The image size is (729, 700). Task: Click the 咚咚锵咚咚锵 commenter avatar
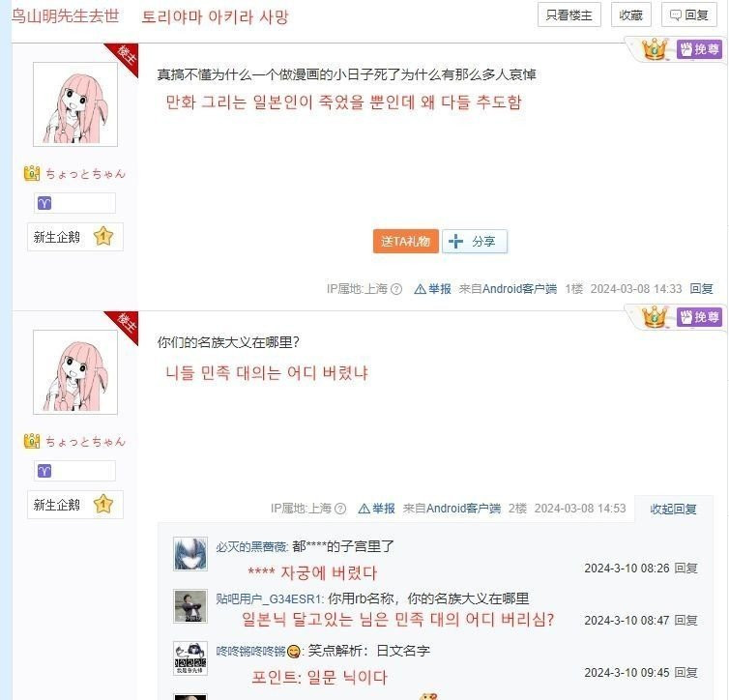[190, 658]
